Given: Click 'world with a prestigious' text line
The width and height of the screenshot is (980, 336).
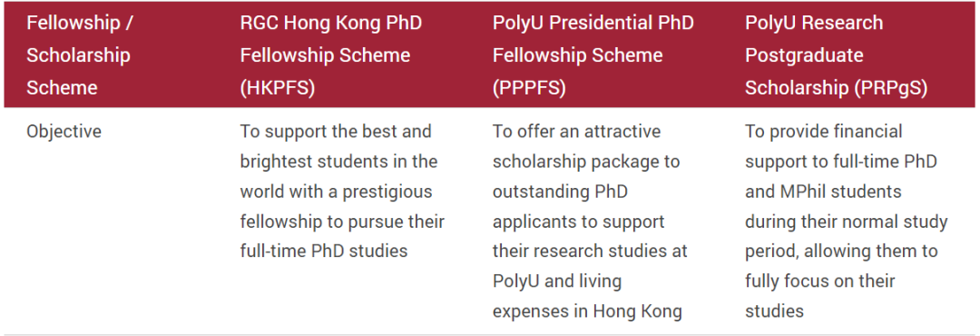Looking at the screenshot, I should 337,192.
